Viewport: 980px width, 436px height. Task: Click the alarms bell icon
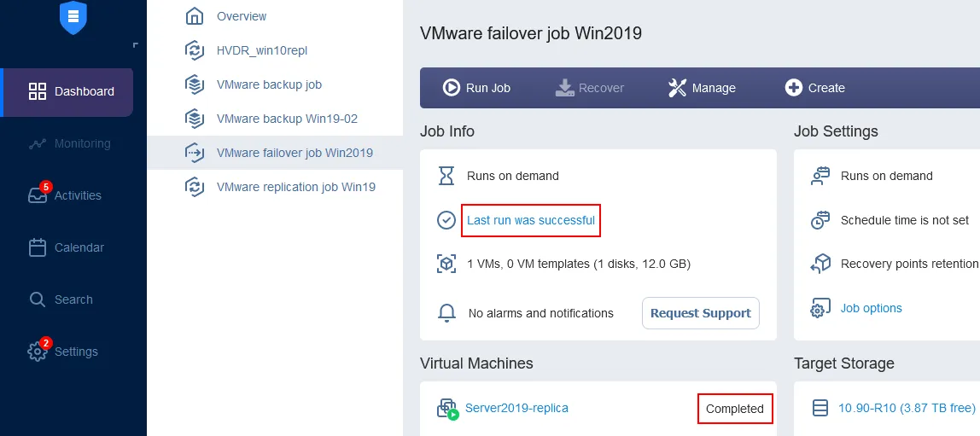tap(446, 313)
